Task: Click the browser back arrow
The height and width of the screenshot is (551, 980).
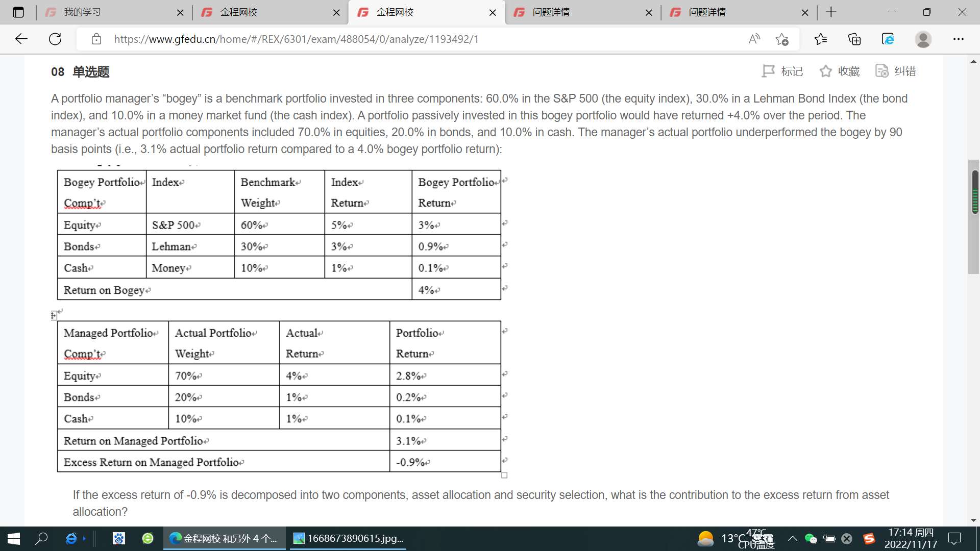Action: coord(21,39)
